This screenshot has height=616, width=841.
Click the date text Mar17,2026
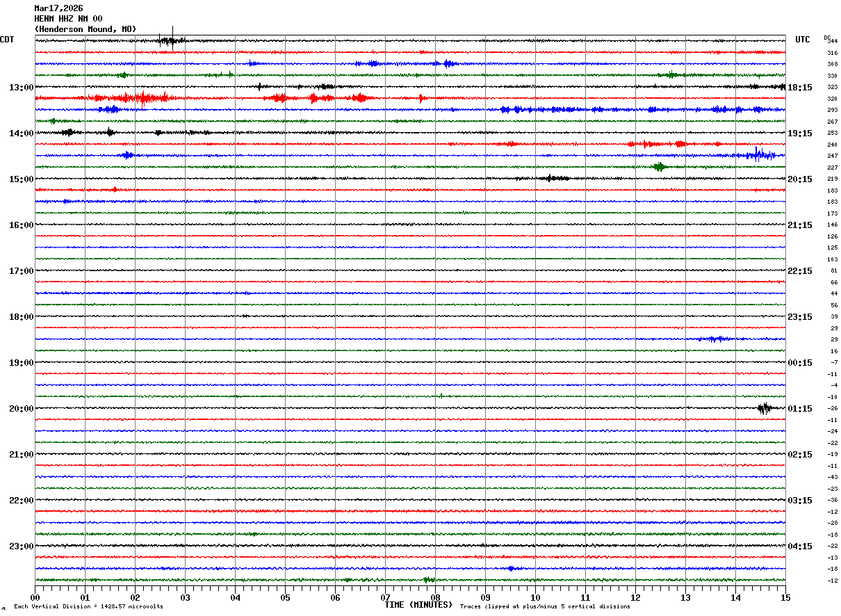point(58,8)
